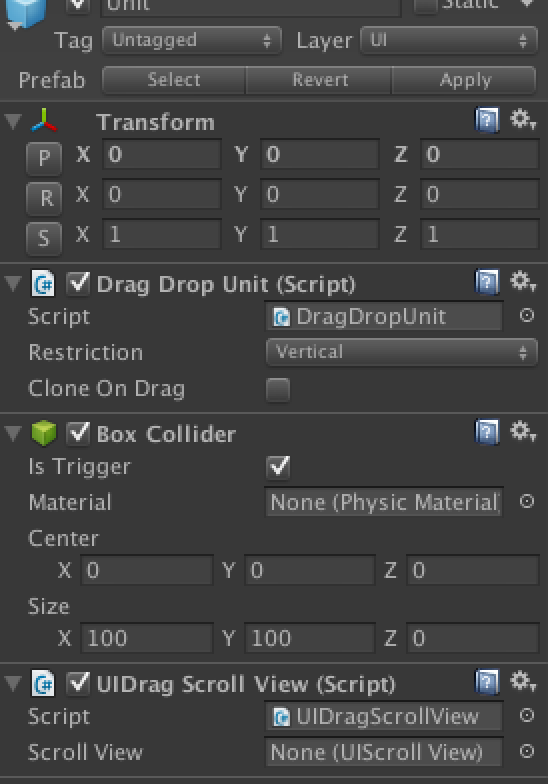Reset scale with the S button
The height and width of the screenshot is (784, 548).
44,238
